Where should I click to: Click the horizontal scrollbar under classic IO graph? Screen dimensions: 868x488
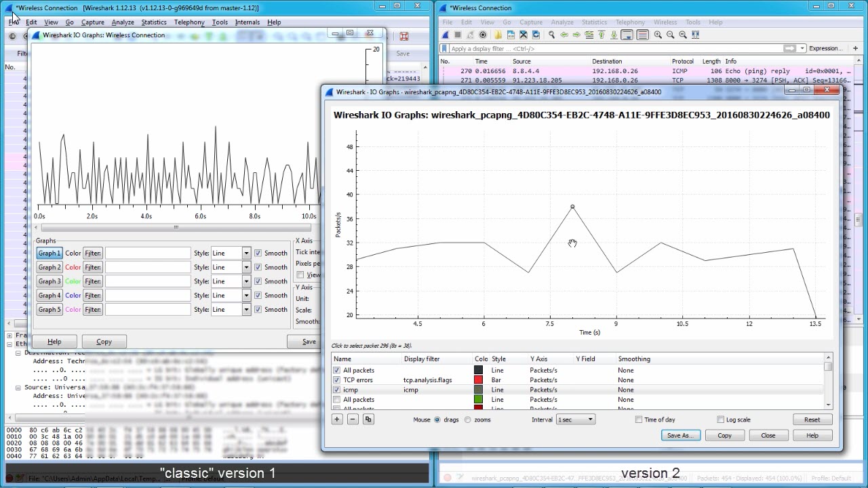coord(176,228)
